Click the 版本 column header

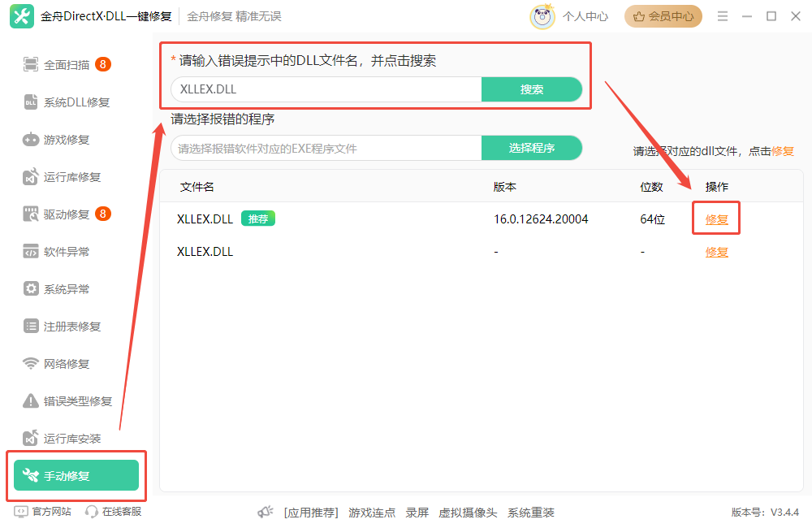click(505, 187)
